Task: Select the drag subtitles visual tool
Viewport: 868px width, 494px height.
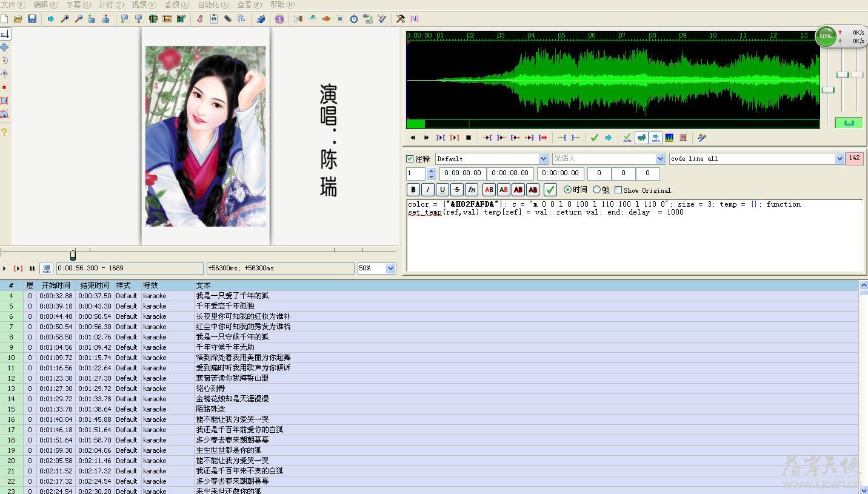Action: tap(4, 47)
